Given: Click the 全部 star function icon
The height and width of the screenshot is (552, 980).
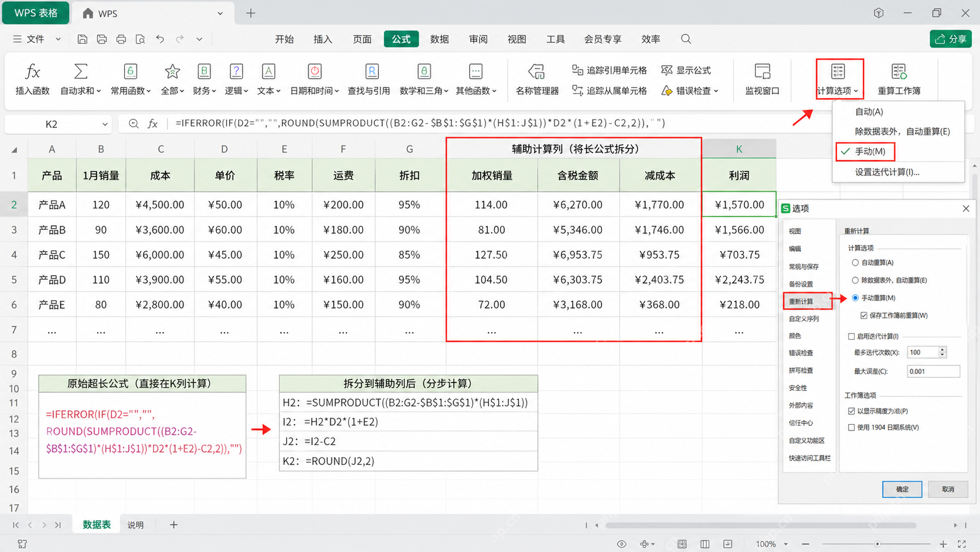Looking at the screenshot, I should click(x=172, y=72).
